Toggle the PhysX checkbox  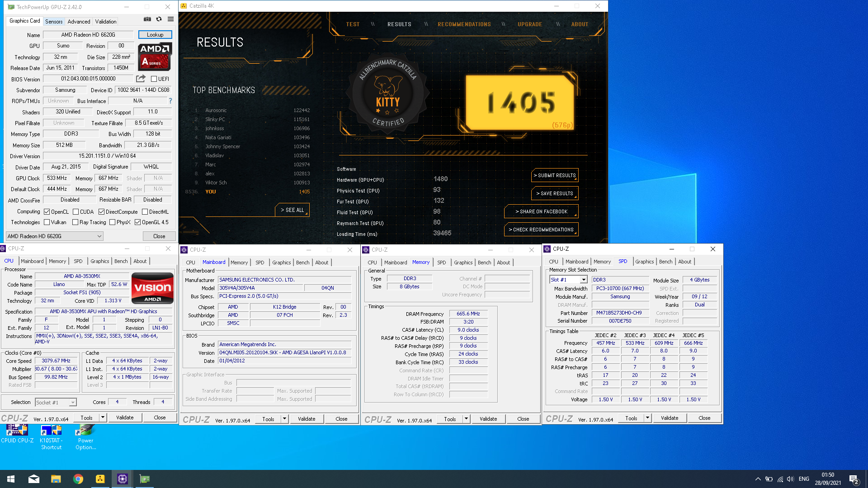[112, 222]
